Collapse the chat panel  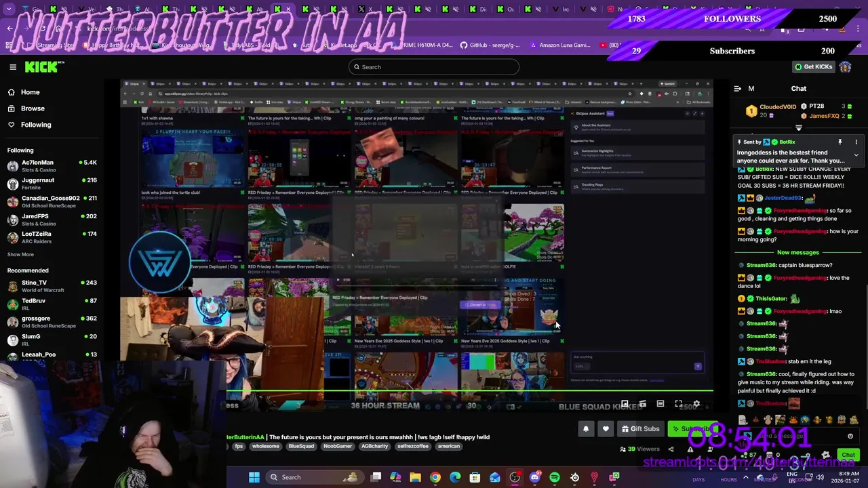coord(737,89)
